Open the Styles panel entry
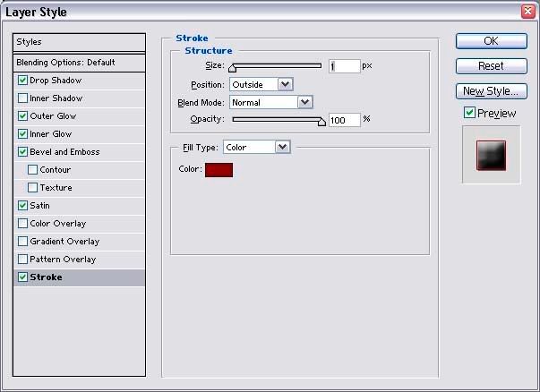This screenshot has width=540, height=392. [79, 42]
